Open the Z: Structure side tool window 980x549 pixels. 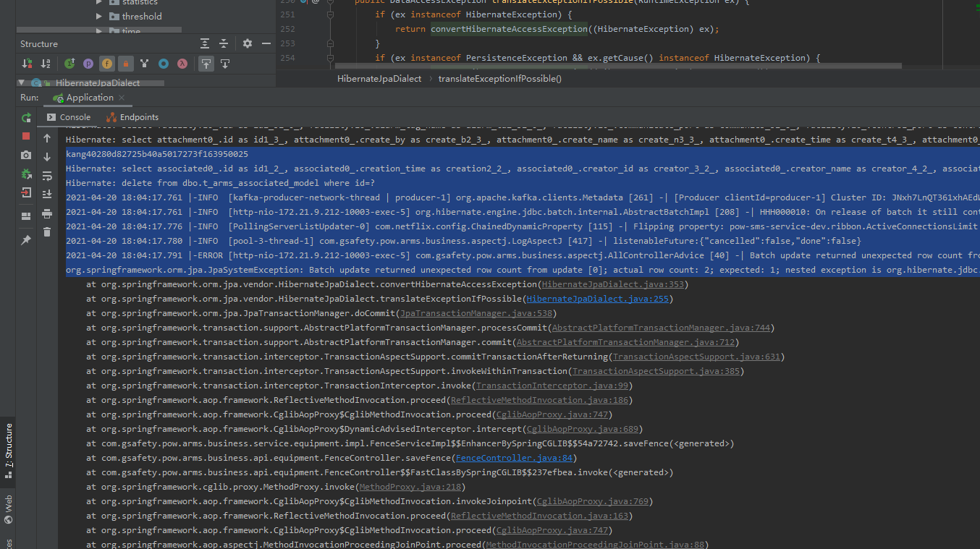coord(9,451)
